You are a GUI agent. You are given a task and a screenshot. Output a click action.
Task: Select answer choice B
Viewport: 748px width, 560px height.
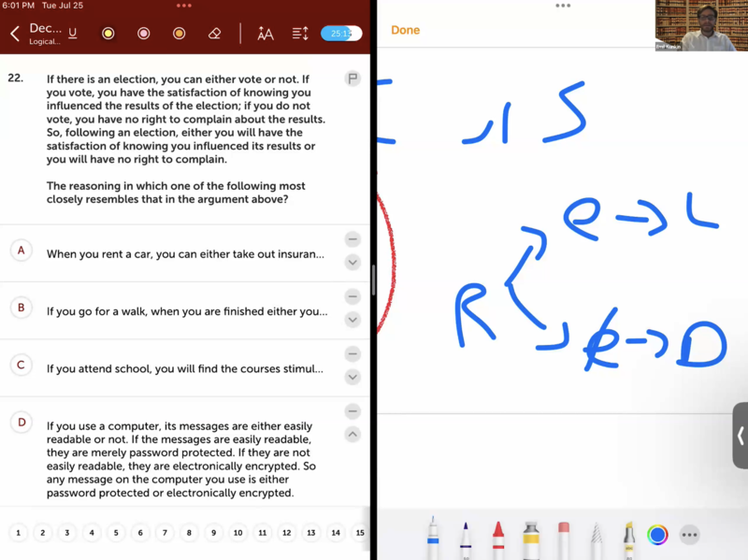(x=21, y=308)
